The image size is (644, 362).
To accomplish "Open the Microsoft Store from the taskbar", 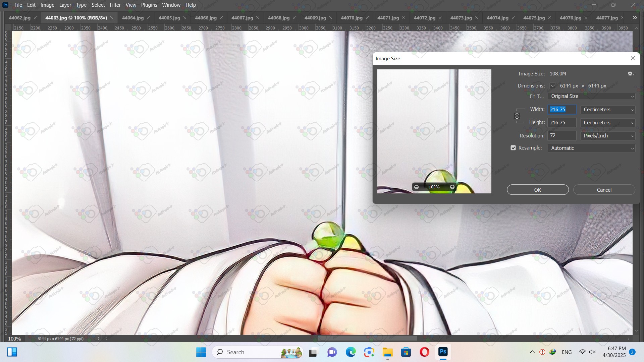I will coord(406,352).
